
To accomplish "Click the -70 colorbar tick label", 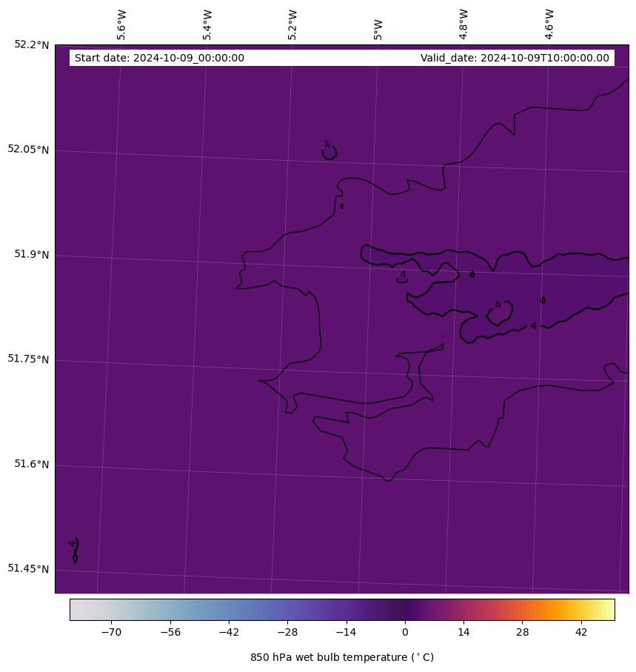I will coord(111,633).
